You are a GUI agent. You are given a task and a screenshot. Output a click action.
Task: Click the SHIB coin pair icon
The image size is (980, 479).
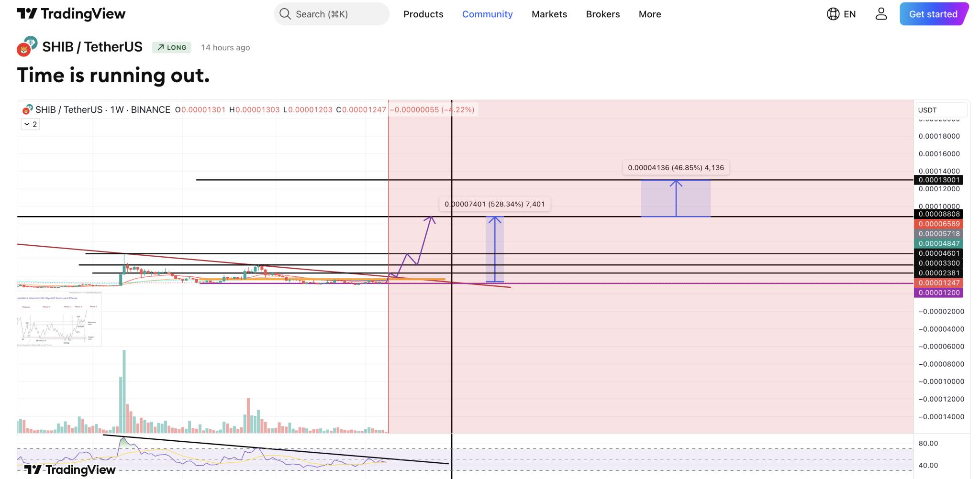27,46
